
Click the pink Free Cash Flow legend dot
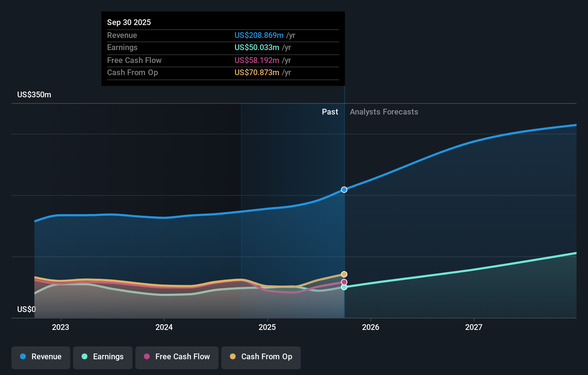[146, 357]
